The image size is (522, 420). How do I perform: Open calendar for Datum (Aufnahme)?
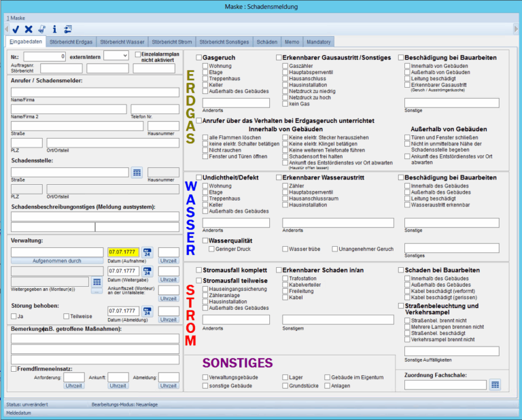click(147, 252)
